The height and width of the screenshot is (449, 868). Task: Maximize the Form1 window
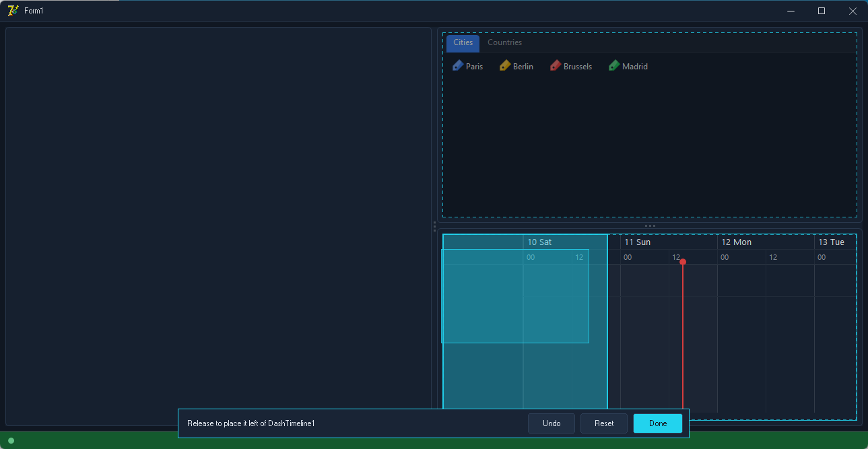(x=822, y=11)
